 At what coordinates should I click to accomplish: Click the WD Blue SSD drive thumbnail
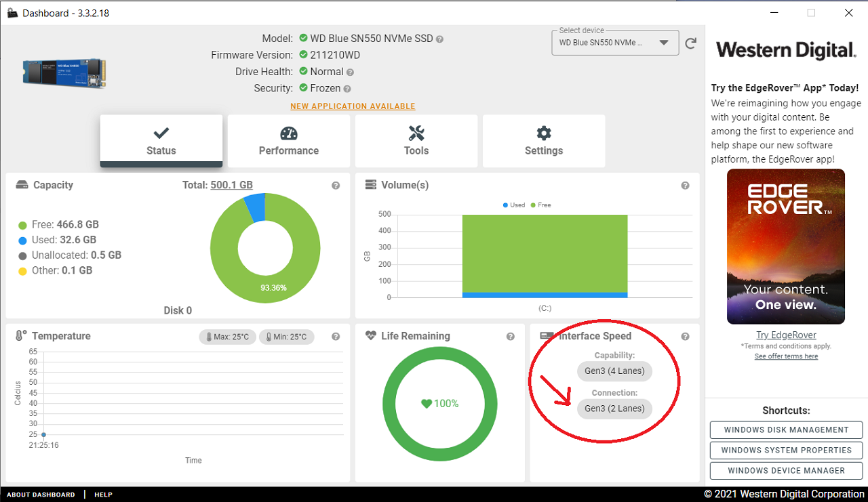coord(64,72)
